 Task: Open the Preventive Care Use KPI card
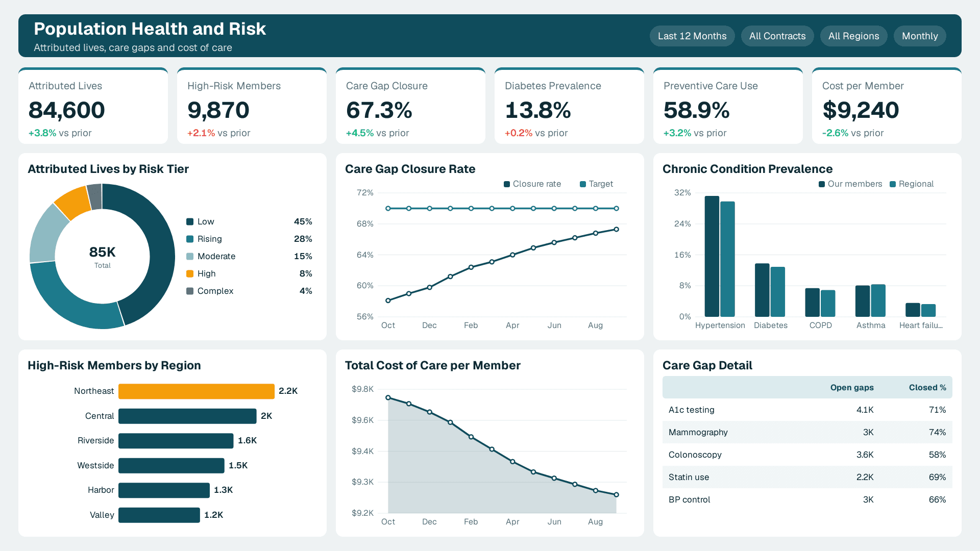click(x=728, y=106)
